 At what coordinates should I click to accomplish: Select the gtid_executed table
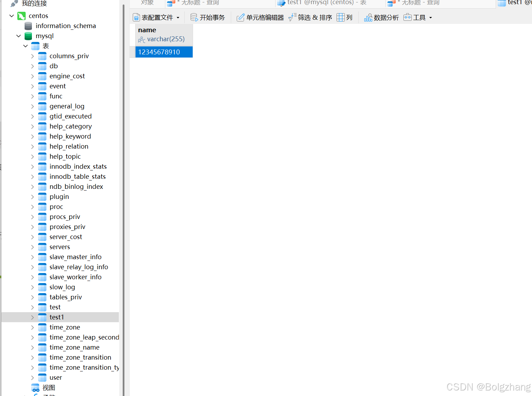(x=70, y=116)
